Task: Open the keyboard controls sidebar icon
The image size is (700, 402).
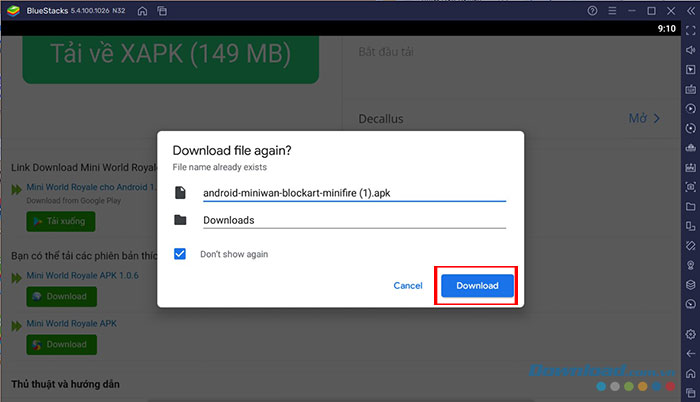Action: (x=690, y=88)
